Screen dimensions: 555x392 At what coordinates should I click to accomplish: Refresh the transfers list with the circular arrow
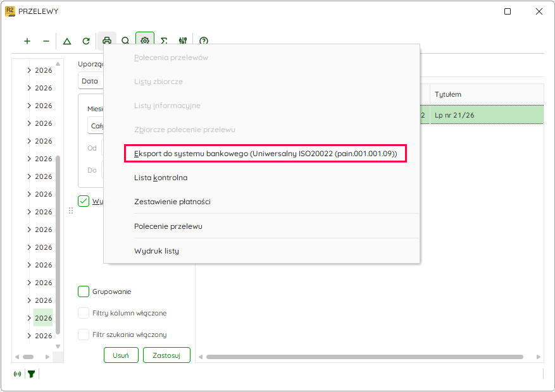(x=86, y=41)
